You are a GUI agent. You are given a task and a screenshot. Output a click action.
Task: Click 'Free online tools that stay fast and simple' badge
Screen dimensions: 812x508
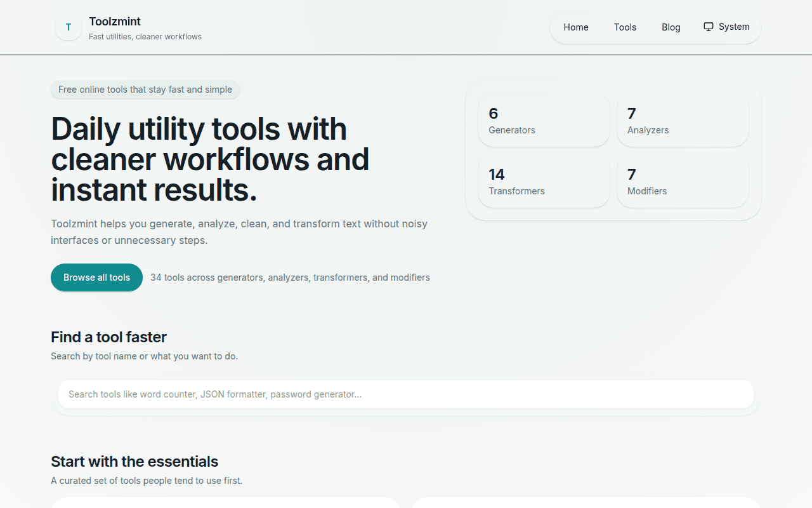[x=145, y=90]
